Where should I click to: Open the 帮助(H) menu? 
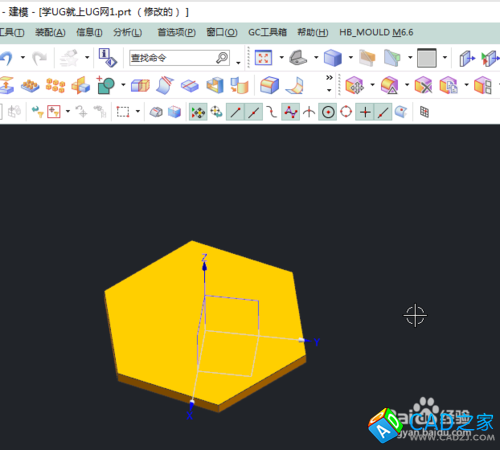coord(313,32)
